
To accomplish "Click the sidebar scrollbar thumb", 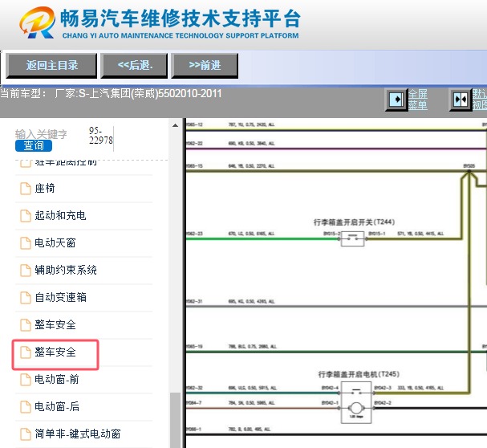I will point(175,420).
